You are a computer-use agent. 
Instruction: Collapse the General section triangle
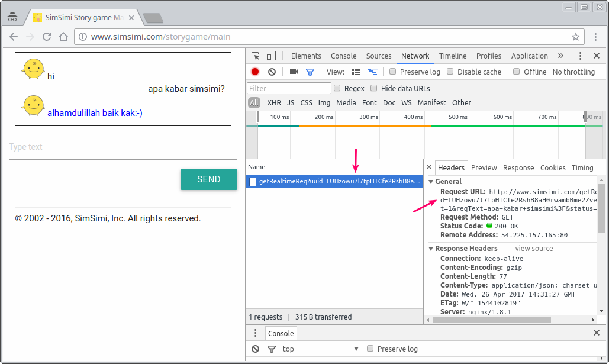[x=431, y=182]
